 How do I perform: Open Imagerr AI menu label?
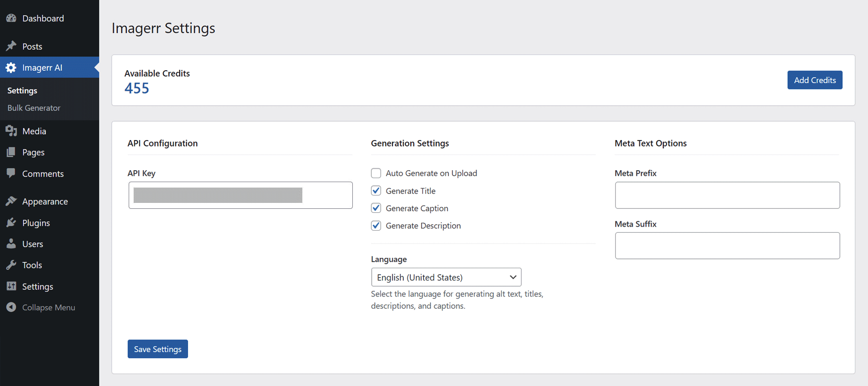42,67
